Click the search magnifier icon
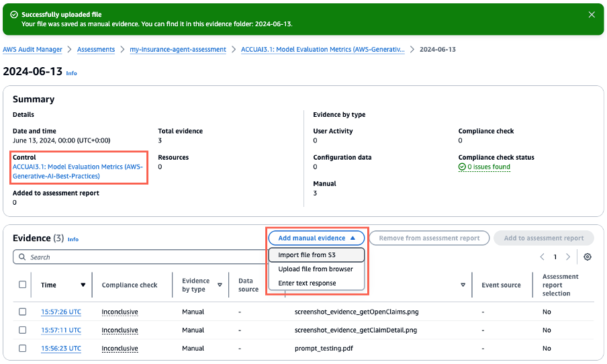Image resolution: width=607 pixels, height=364 pixels. click(x=22, y=257)
